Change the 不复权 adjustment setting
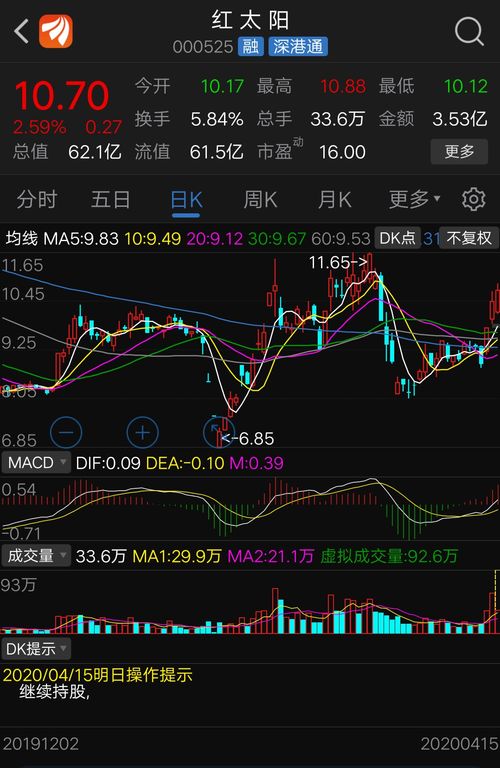This screenshot has width=500, height=768. (469, 238)
